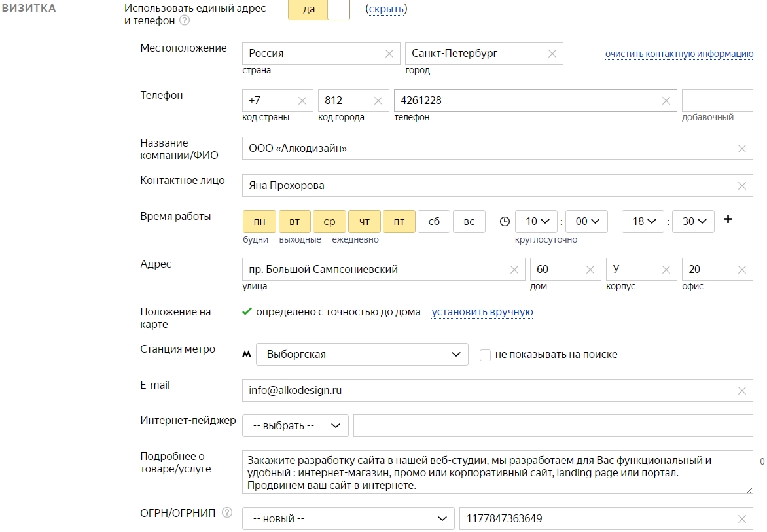This screenshot has width=767, height=532.
Task: Toggle Wednesday (ср) working day
Action: [x=330, y=222]
